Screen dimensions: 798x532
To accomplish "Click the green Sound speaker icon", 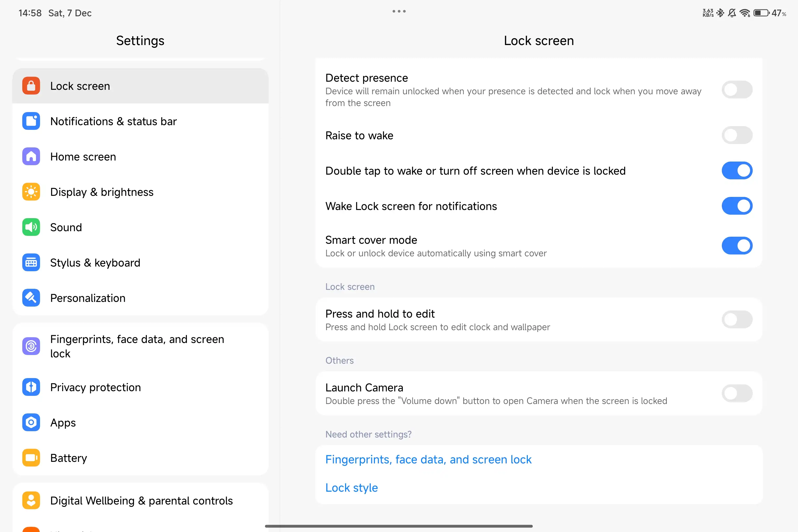I will 31,227.
